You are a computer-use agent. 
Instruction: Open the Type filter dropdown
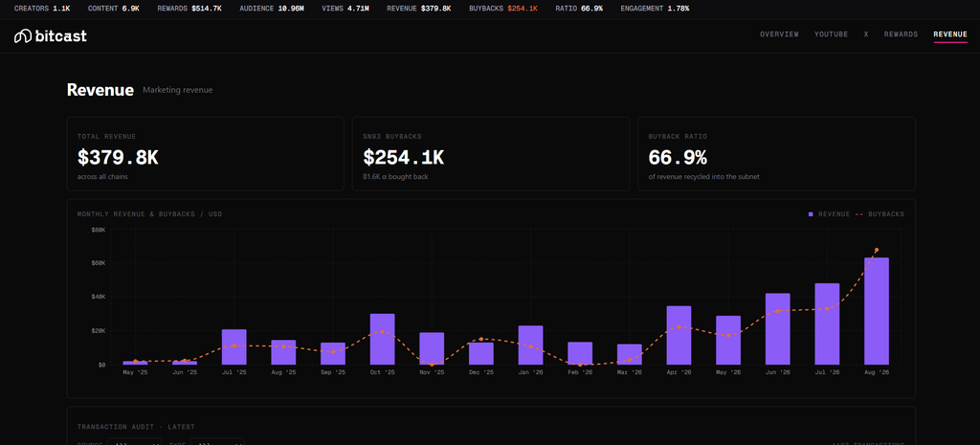pyautogui.click(x=217, y=442)
